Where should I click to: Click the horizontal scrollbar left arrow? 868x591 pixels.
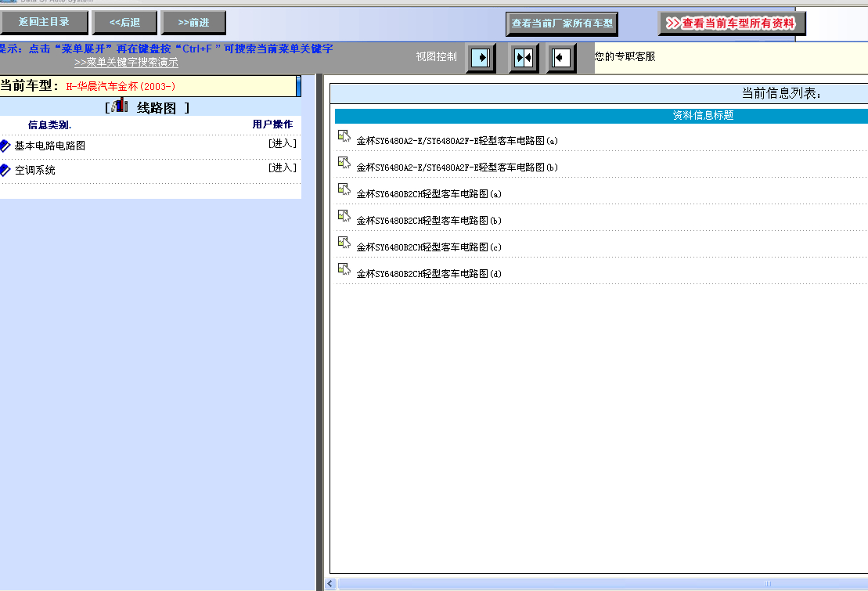coord(331,584)
